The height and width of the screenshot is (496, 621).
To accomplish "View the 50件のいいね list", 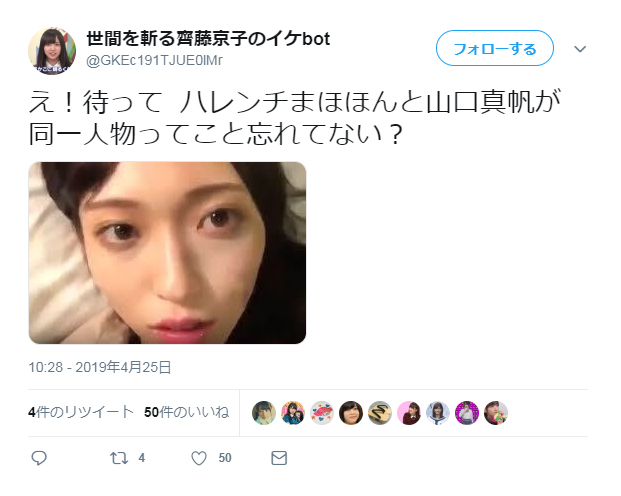I will 187,412.
